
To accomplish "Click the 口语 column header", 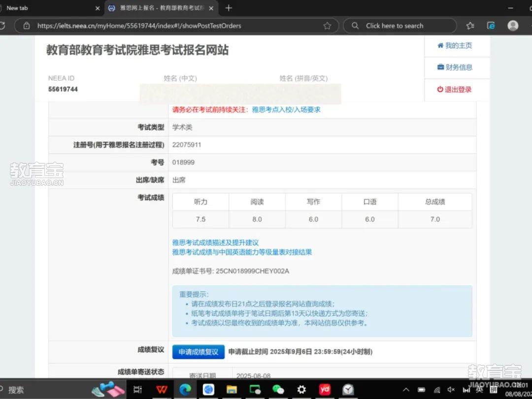I will point(370,201).
